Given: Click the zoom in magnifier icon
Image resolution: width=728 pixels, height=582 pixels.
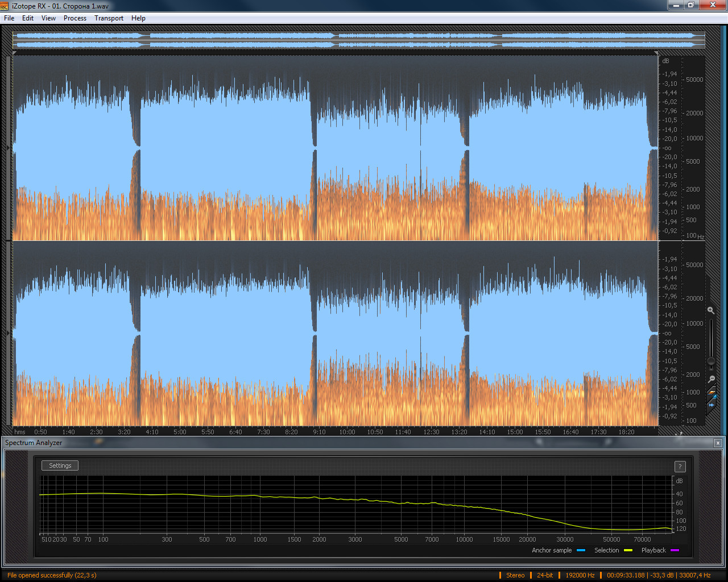Looking at the screenshot, I should (x=711, y=310).
